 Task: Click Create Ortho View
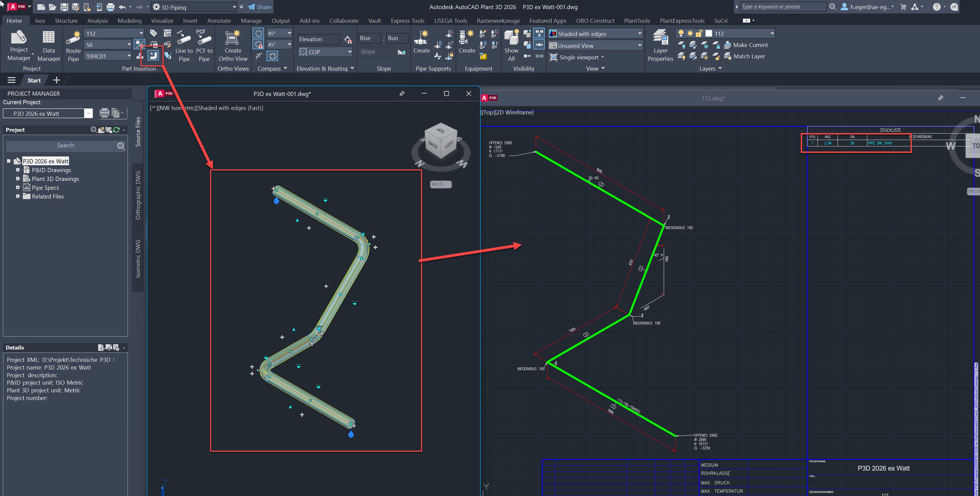tap(233, 46)
